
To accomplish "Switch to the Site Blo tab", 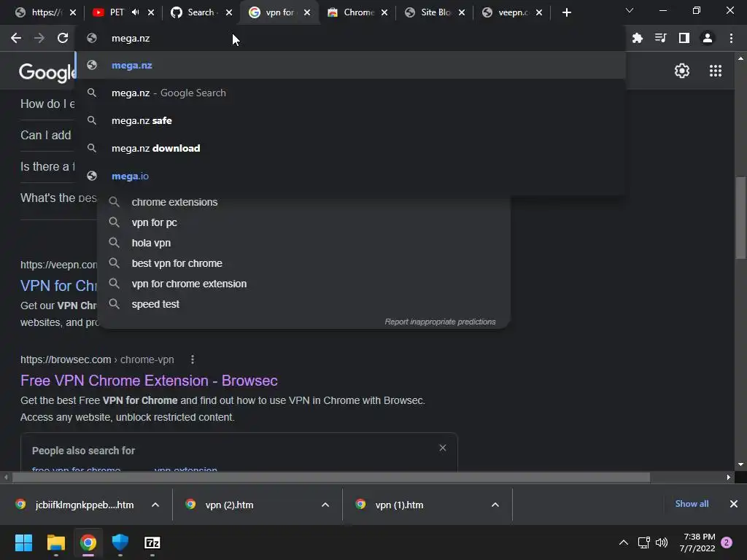I will coord(435,12).
